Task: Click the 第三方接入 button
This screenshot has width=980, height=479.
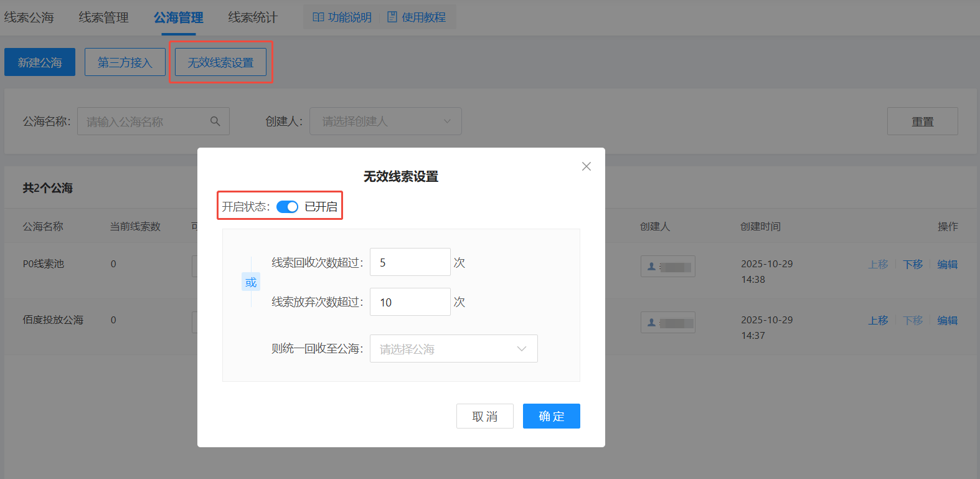Action: [125, 62]
